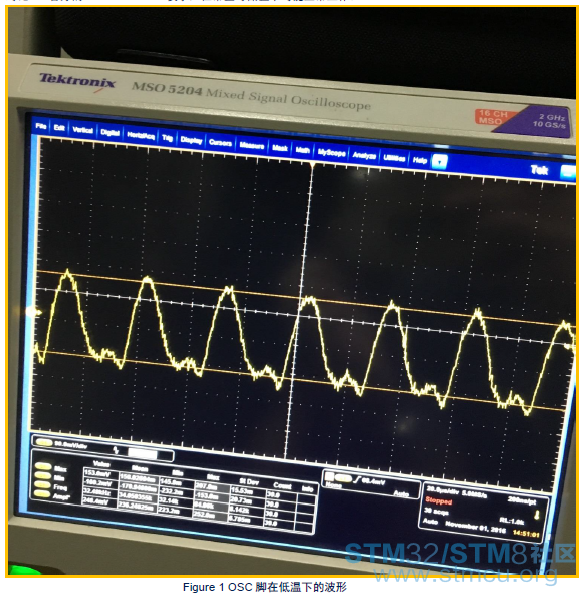
Task: Click the yellow badge for Freq measurement
Action: point(42,484)
